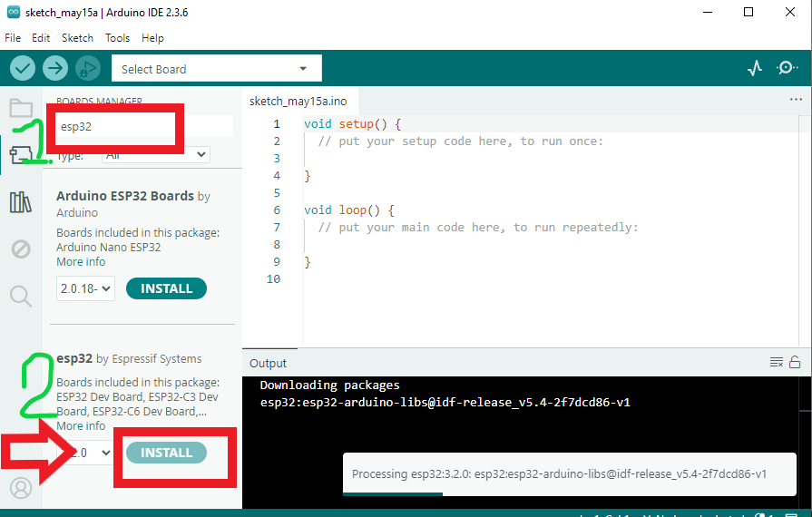Open the Serial Plotter
The image size is (812, 517).
coord(755,68)
